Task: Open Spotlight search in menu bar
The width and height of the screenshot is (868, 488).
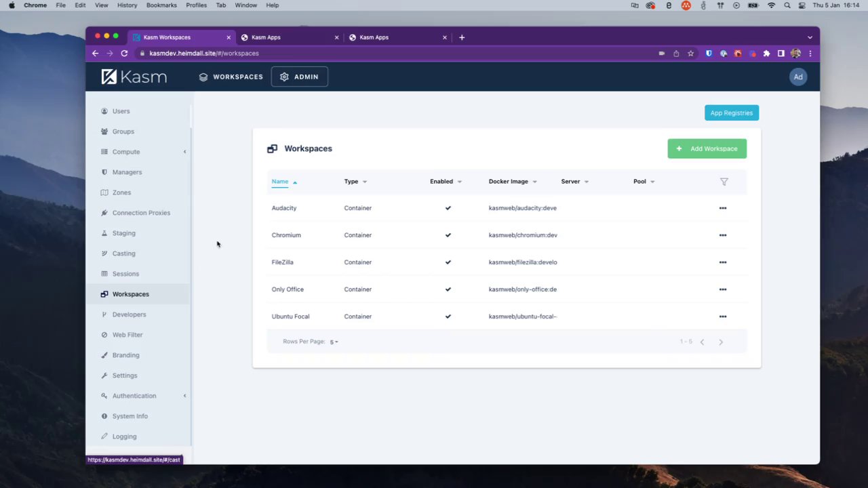Action: [787, 5]
